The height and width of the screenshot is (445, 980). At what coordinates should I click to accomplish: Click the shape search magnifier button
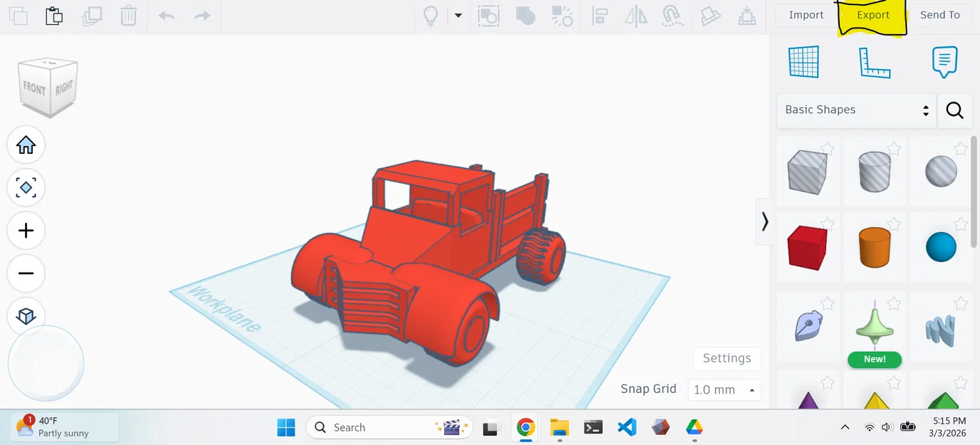955,110
